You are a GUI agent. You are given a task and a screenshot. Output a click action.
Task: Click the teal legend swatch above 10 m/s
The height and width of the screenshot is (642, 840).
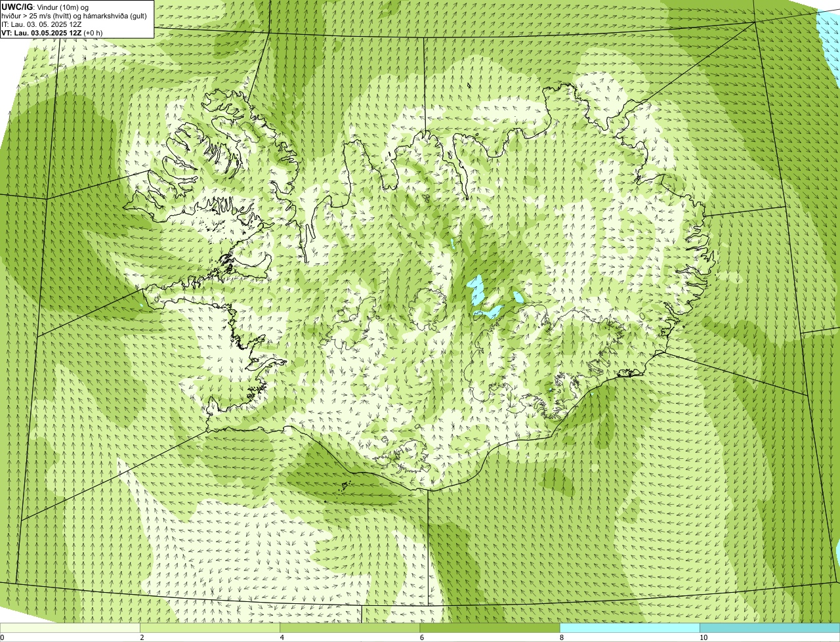(770, 628)
